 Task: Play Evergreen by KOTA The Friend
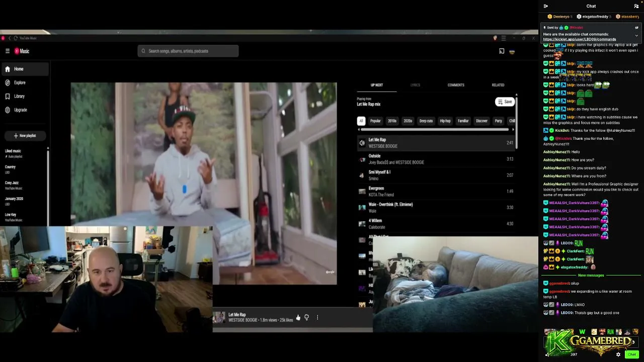point(436,191)
